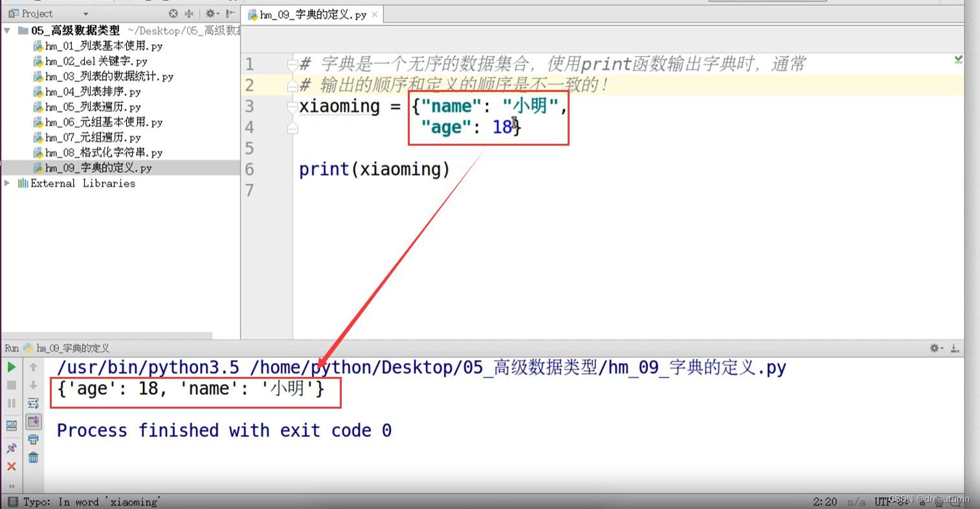
Task: Rerun the script with the green play icon
Action: point(12,367)
